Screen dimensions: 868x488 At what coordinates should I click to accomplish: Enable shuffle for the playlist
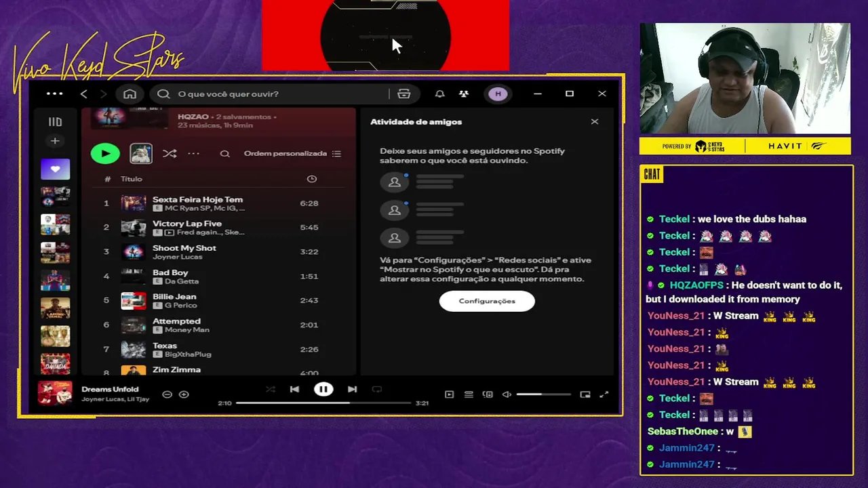pyautogui.click(x=170, y=154)
